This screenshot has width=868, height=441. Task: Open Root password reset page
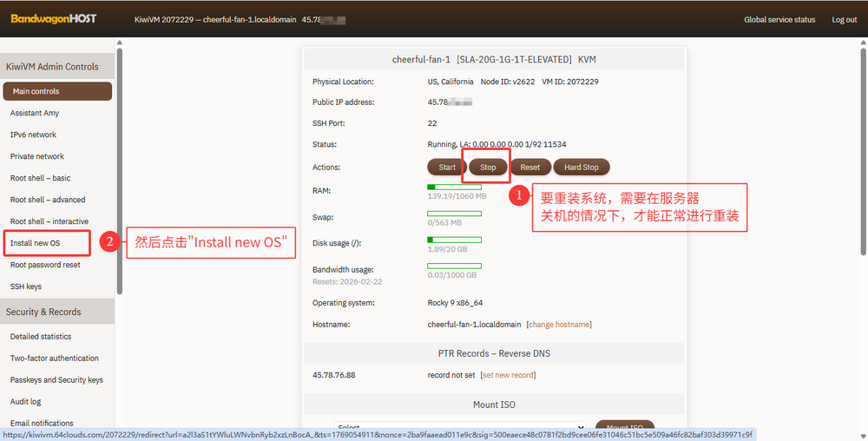pyautogui.click(x=45, y=265)
